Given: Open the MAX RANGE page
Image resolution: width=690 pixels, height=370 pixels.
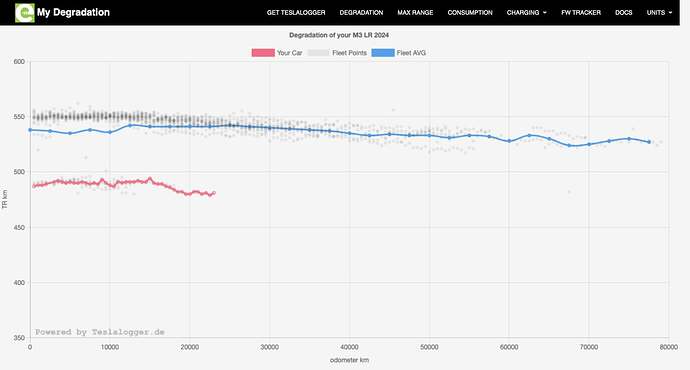Looking at the screenshot, I should point(415,13).
